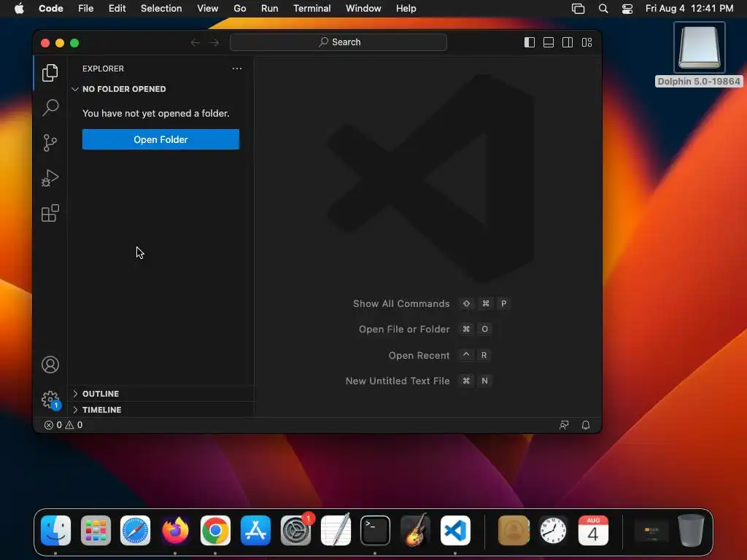Open Safari from the Dock
Viewport: 747px width, 560px height.
(135, 530)
